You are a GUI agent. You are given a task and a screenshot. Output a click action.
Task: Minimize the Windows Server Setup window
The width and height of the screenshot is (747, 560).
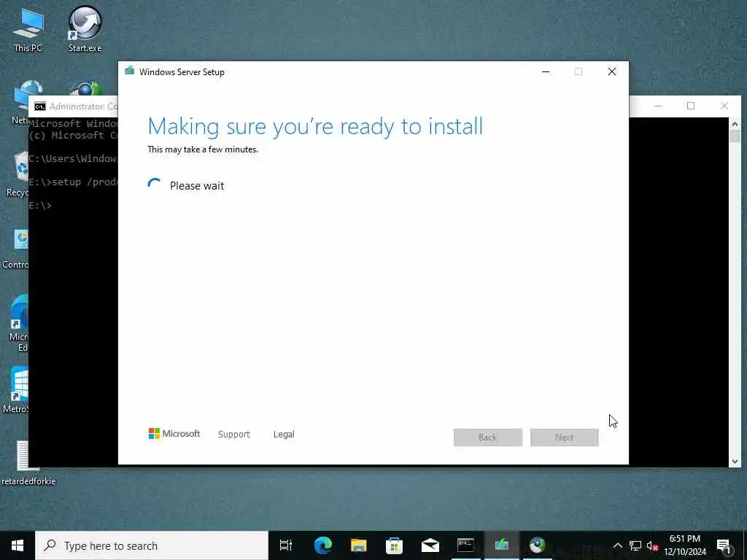546,72
